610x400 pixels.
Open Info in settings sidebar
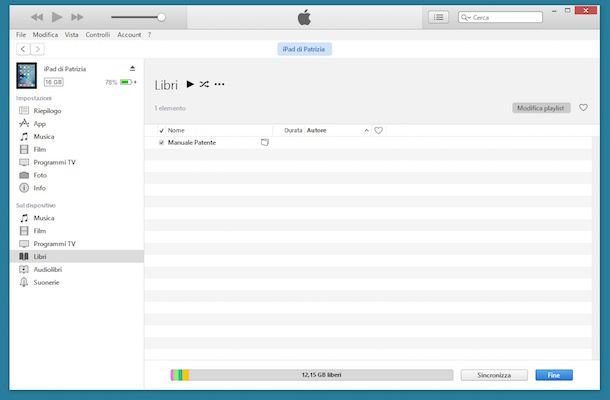pos(39,188)
